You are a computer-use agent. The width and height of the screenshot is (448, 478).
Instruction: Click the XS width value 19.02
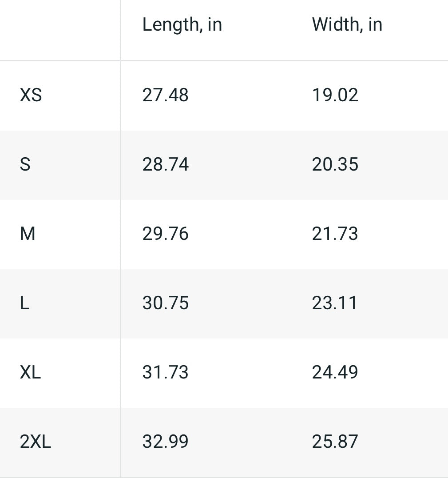coord(335,95)
